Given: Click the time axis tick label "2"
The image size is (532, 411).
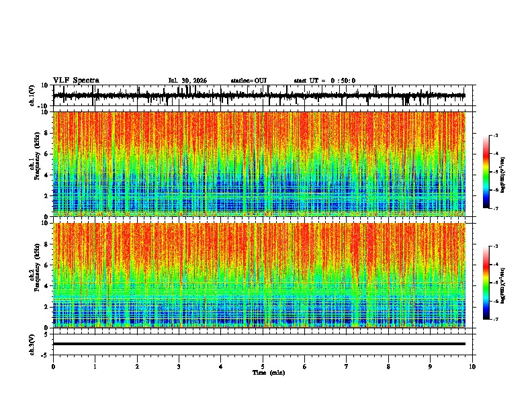Looking at the screenshot, I should [x=137, y=367].
